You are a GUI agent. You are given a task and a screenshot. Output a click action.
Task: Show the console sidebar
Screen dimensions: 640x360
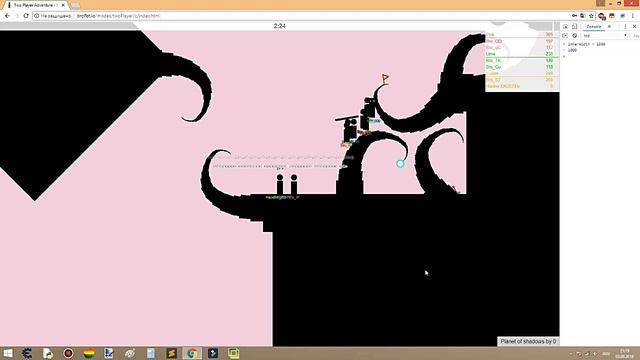[565, 36]
